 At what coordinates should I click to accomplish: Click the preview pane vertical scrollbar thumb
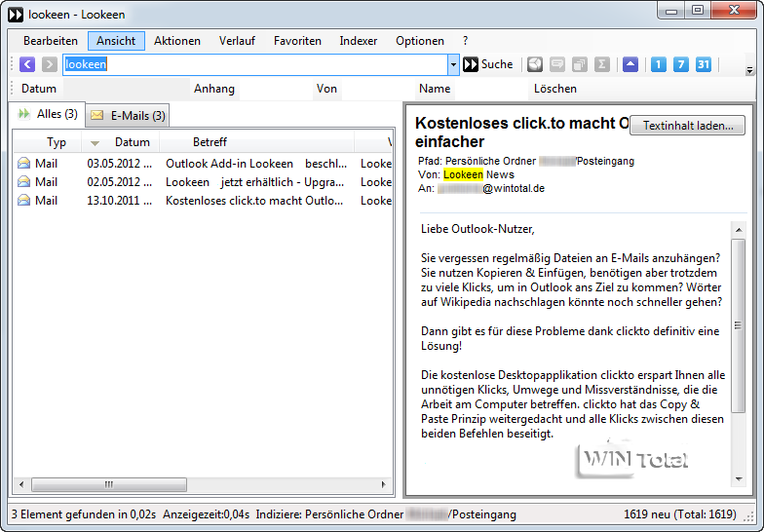tap(739, 325)
